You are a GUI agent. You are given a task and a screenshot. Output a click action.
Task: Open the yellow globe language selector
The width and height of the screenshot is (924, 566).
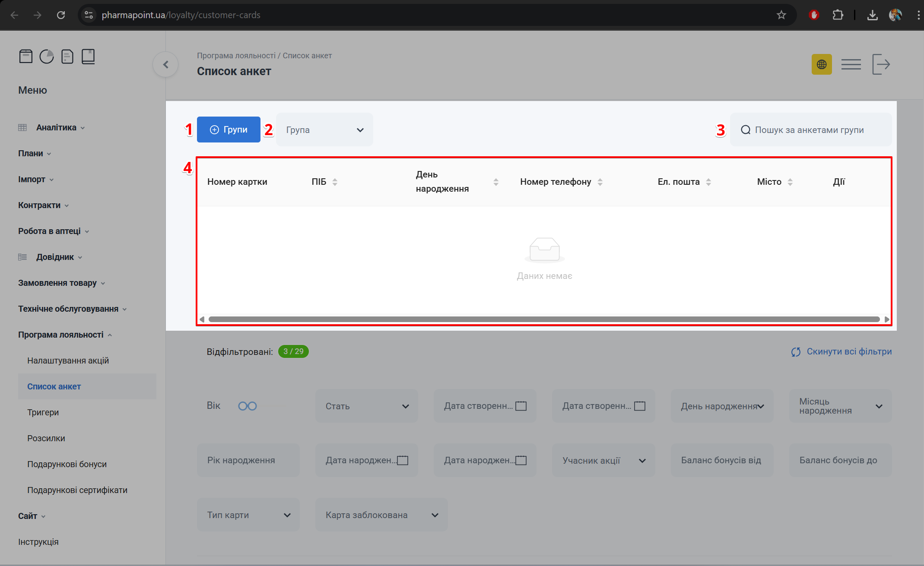[821, 65]
